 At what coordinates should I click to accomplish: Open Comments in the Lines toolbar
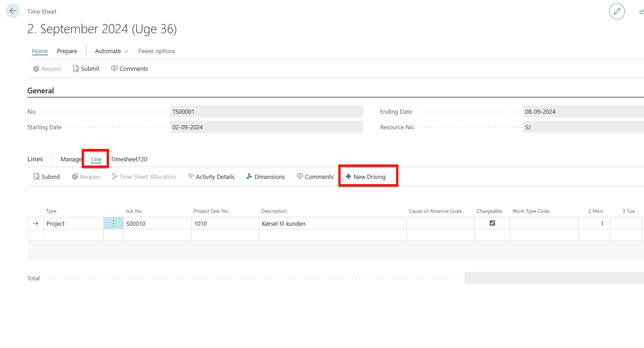pos(315,177)
